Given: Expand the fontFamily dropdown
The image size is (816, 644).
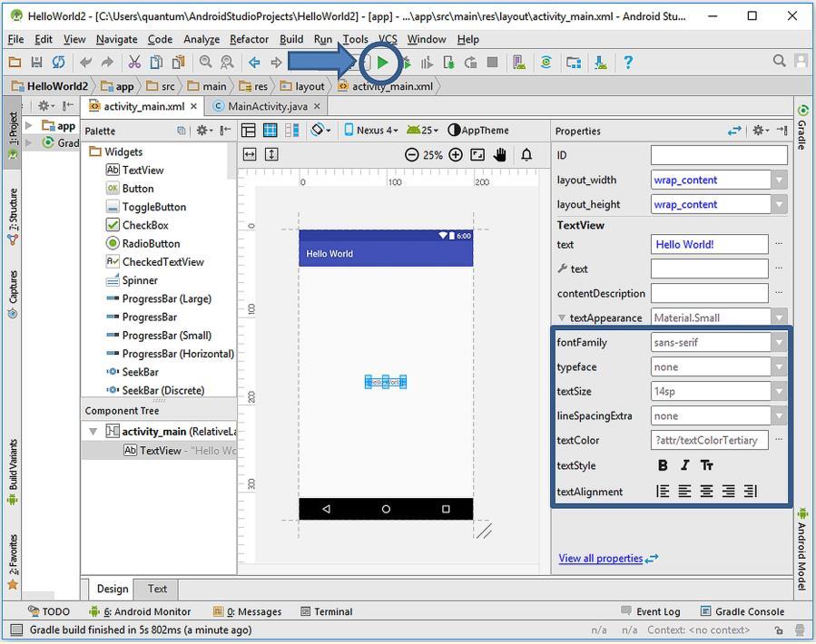Looking at the screenshot, I should point(779,342).
